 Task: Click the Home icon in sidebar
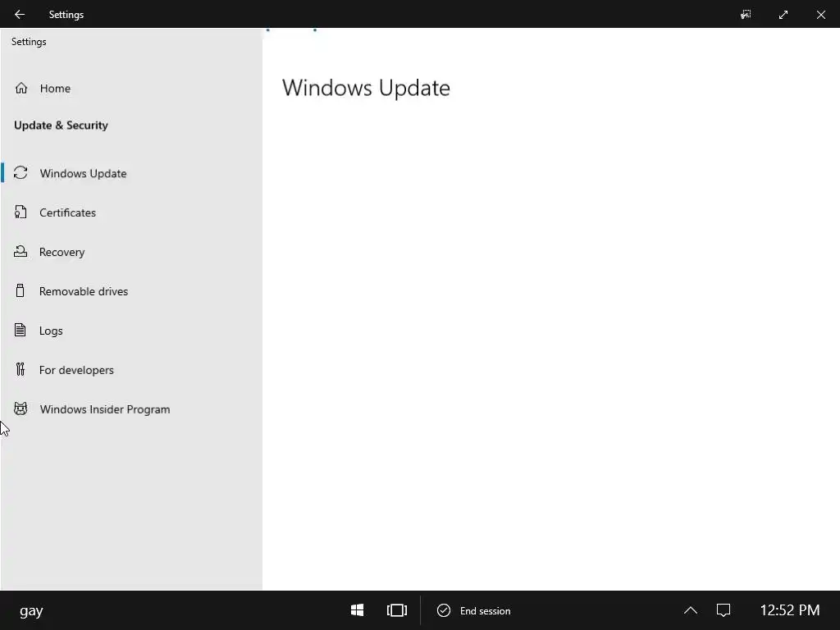[21, 88]
